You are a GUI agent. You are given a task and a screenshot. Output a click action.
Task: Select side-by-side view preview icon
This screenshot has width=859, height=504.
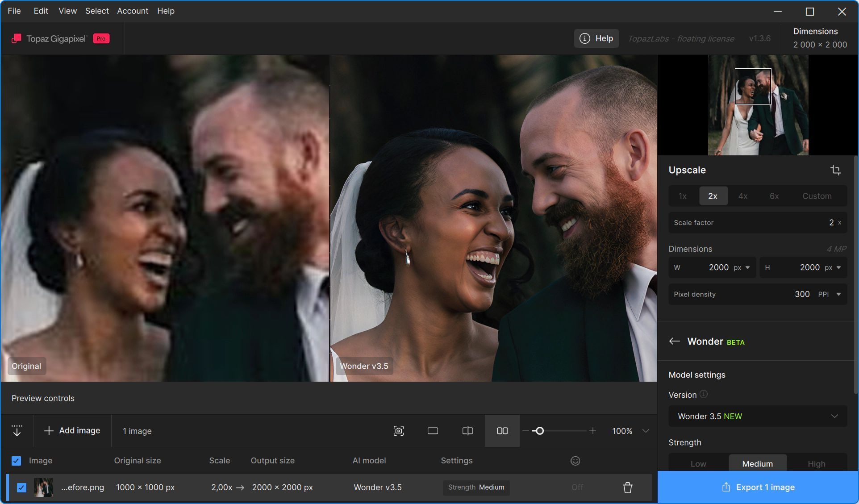point(502,431)
